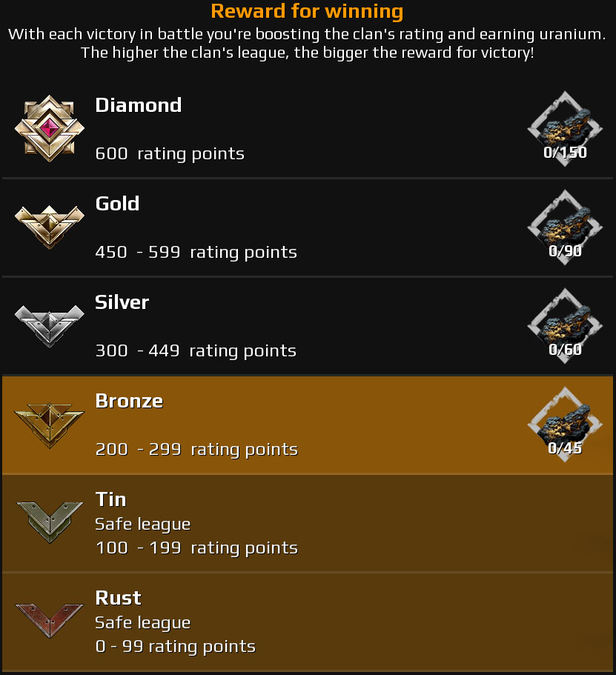Click the Tin league title
The width and height of the screenshot is (616, 675).
pos(111,499)
